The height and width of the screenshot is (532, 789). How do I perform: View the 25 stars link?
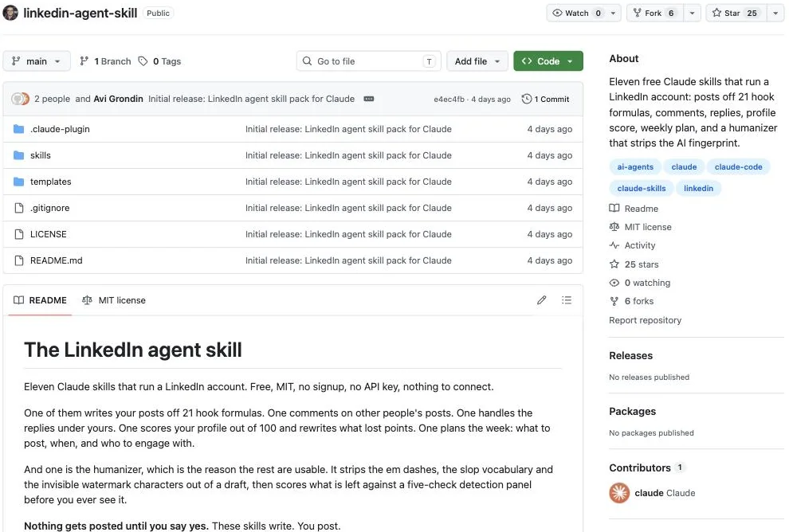(634, 264)
